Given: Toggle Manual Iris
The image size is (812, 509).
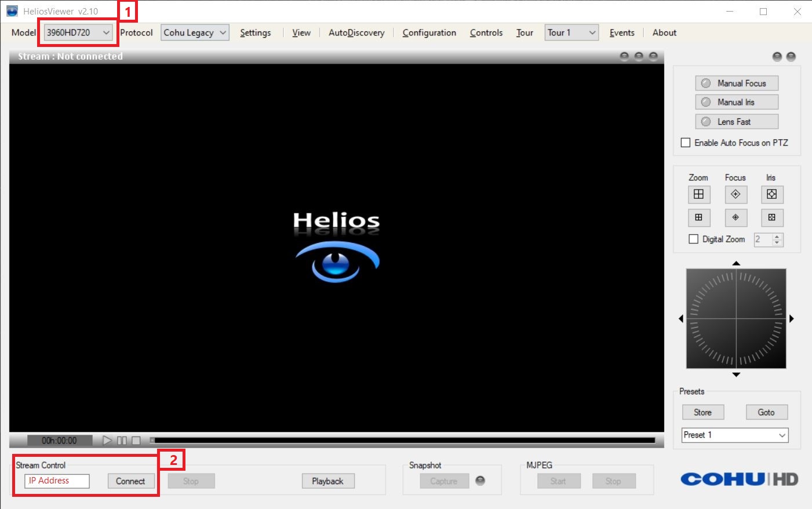Looking at the screenshot, I should pos(737,102).
